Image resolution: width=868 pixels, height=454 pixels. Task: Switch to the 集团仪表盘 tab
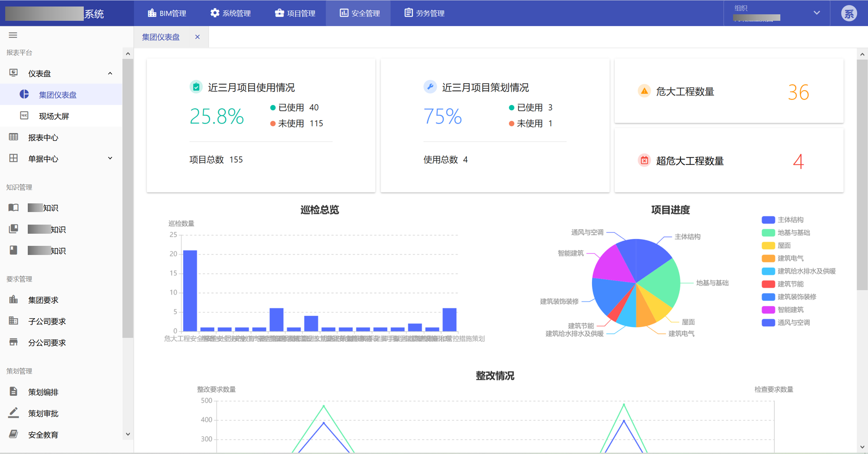(x=161, y=37)
